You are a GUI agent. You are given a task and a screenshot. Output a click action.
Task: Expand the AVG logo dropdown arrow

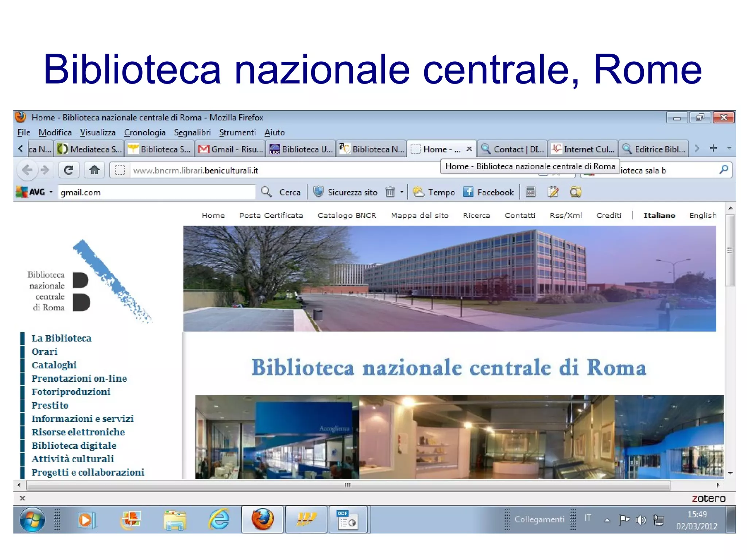(x=51, y=192)
